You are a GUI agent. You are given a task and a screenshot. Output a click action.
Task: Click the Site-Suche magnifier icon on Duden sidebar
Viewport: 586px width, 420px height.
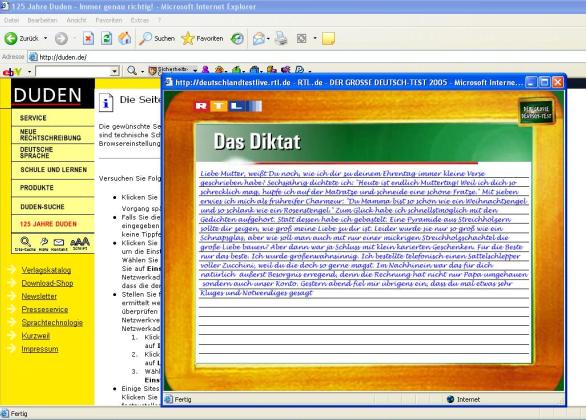25,242
